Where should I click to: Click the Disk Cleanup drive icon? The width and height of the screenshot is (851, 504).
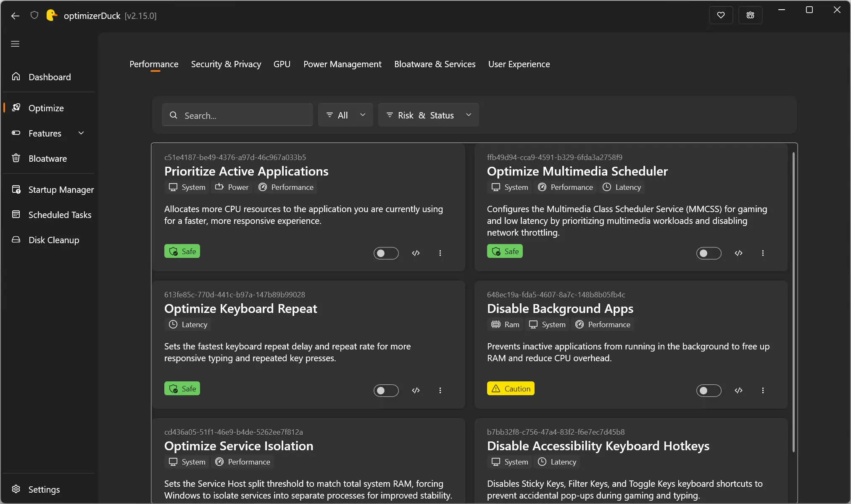click(x=16, y=239)
